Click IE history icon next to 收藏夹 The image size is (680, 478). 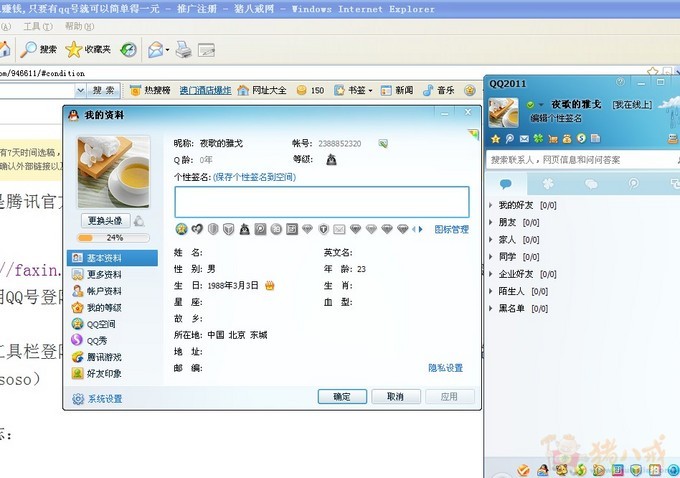[x=128, y=49]
